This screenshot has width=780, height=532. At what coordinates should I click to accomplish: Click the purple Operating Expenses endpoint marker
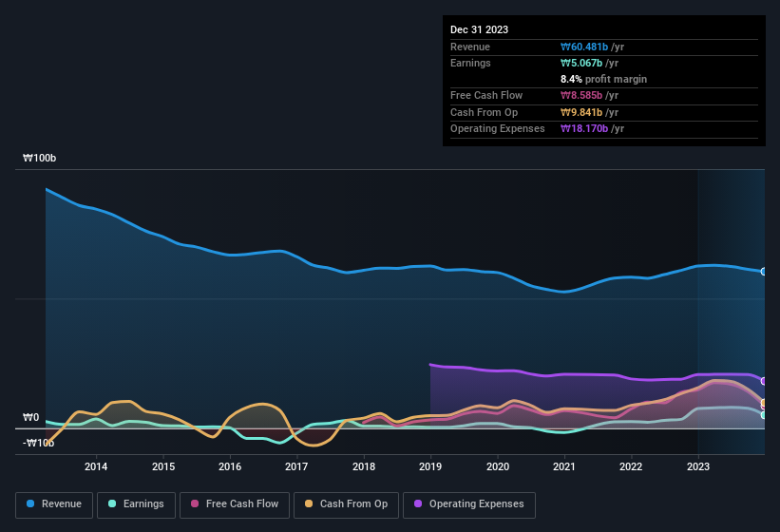tap(764, 381)
